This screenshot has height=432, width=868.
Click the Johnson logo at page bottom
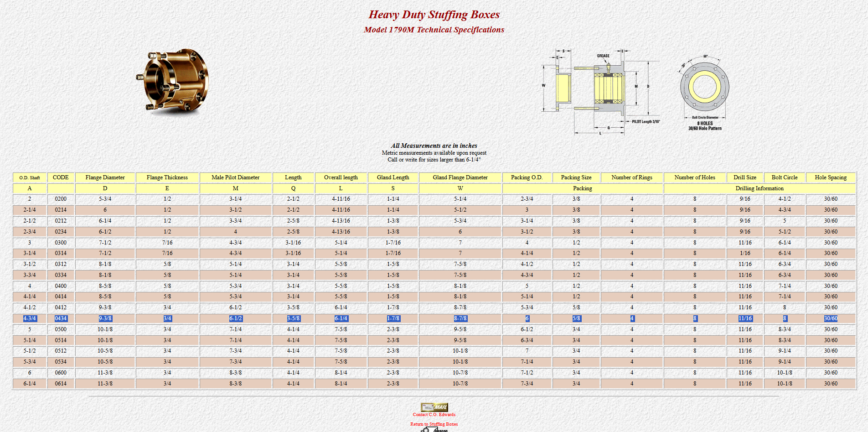pos(434,430)
